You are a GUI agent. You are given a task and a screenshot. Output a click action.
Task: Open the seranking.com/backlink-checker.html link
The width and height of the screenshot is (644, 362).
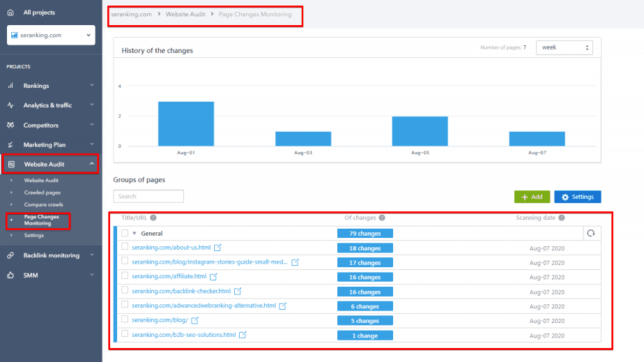coord(181,292)
